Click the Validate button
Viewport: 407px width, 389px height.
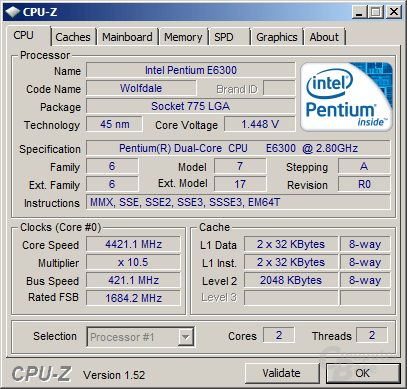click(x=282, y=373)
